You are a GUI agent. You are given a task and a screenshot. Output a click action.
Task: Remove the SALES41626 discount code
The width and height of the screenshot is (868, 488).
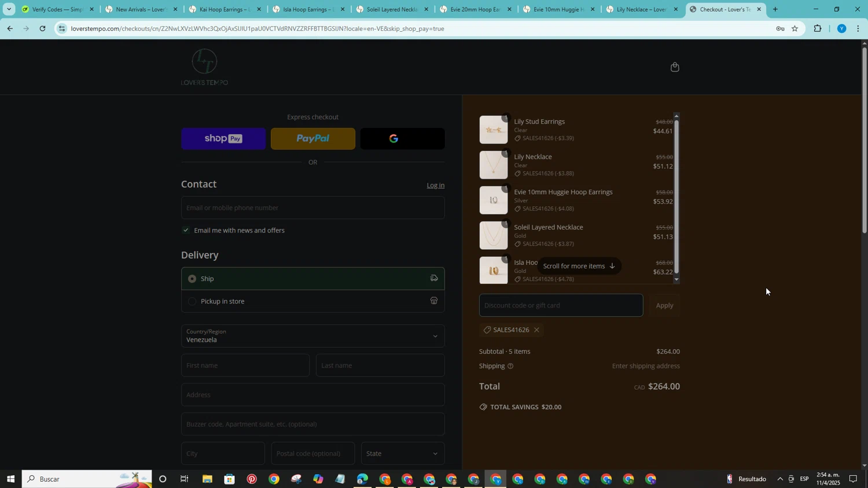tap(536, 330)
